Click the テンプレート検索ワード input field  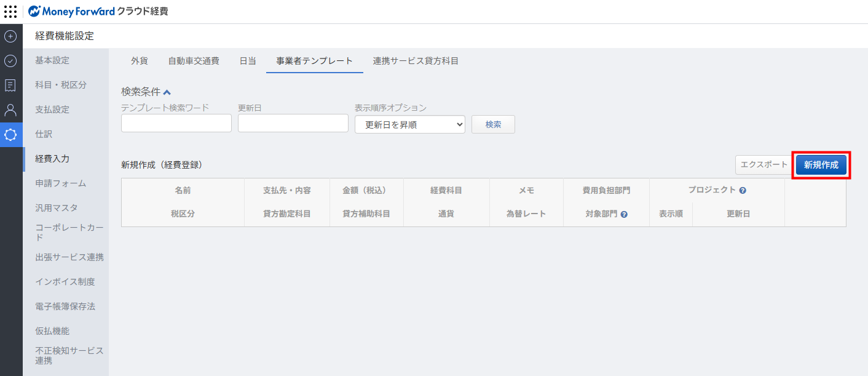point(176,124)
